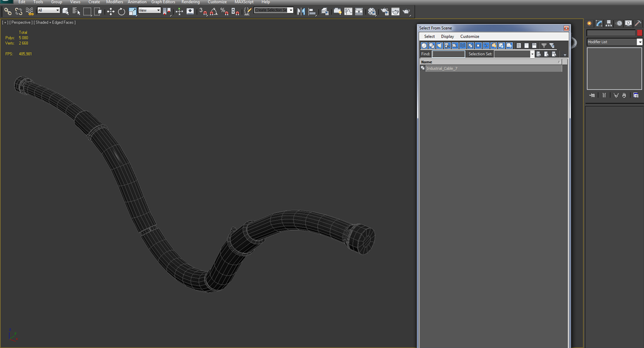The height and width of the screenshot is (348, 644).
Task: Open the Modifier List dropdown
Action: (x=614, y=42)
